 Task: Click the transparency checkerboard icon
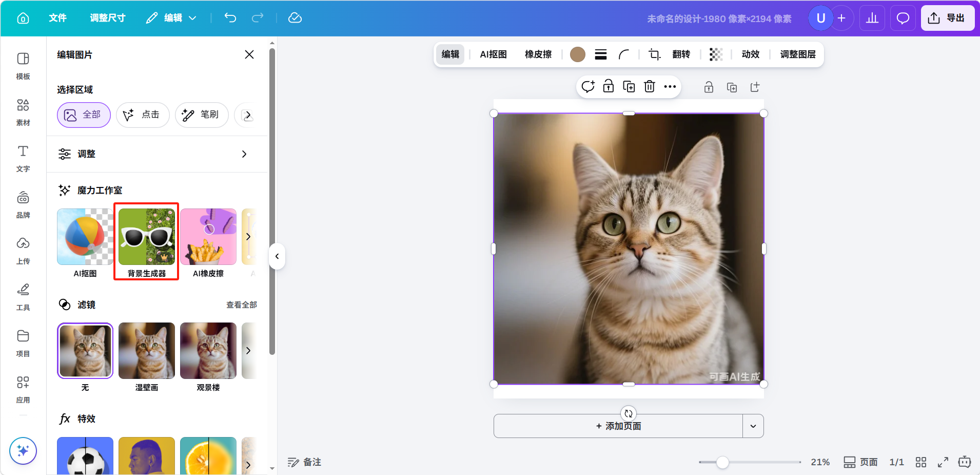click(716, 54)
